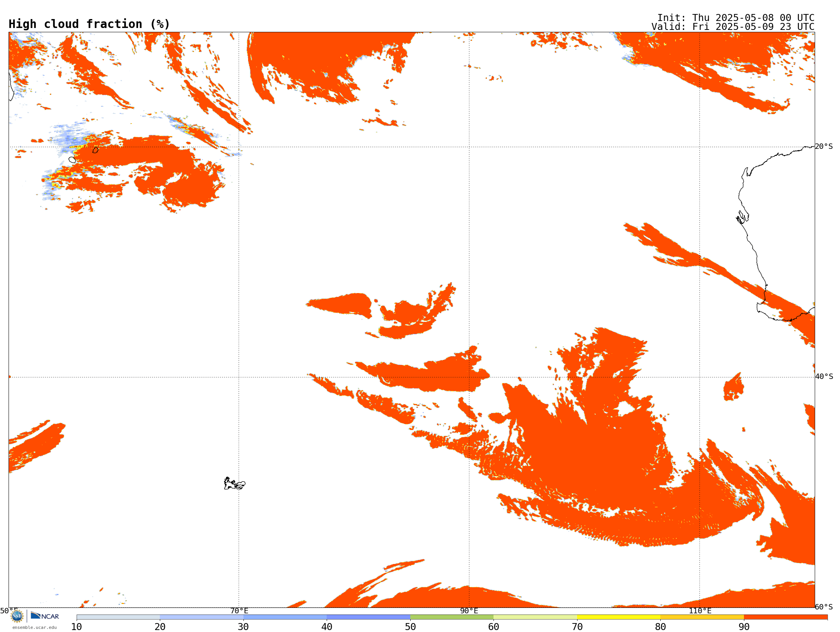Click the 80-90 amber colorbar segment

coord(702,617)
